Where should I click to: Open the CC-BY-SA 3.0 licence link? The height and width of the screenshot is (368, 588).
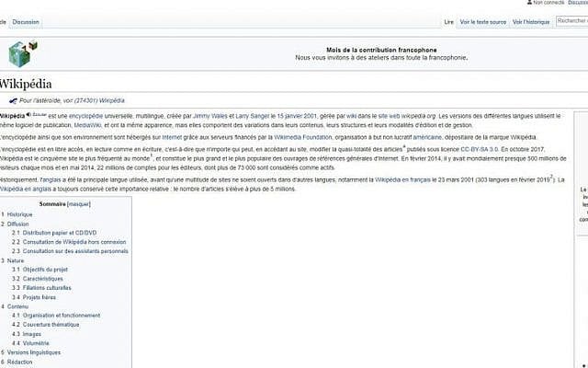(x=480, y=149)
